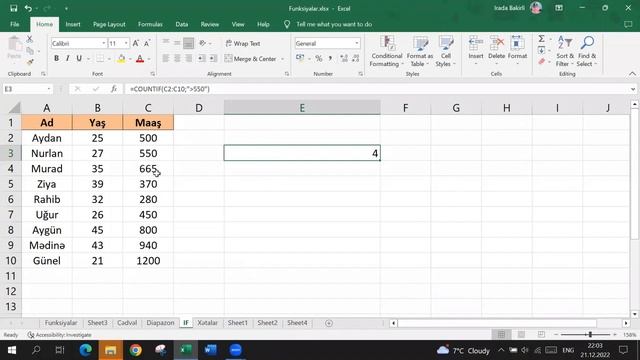Switch to the Formulas tab
640x360 pixels.
(x=150, y=24)
